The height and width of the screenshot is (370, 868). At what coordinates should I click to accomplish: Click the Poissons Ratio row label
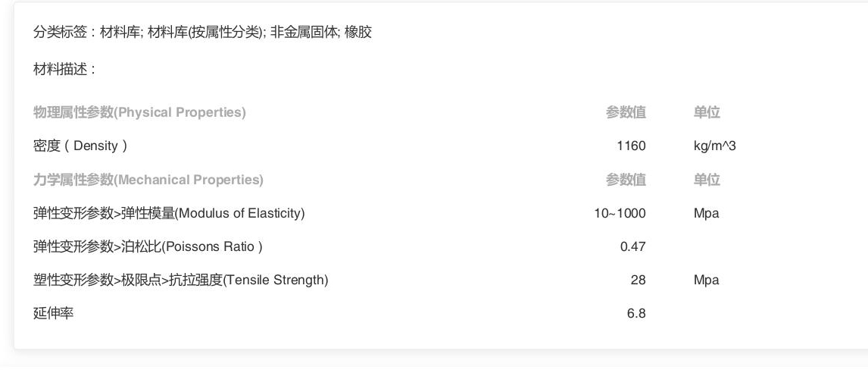pos(148,247)
